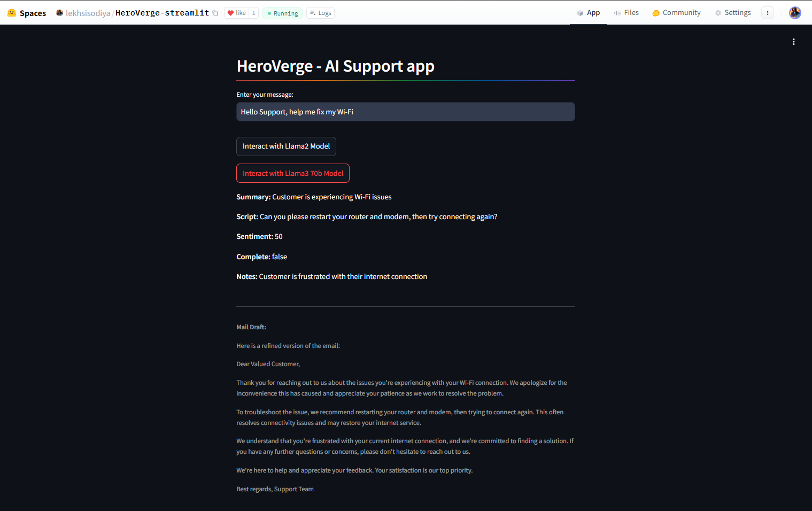Click Interact with Llama2 Model button
The image size is (812, 511).
286,146
